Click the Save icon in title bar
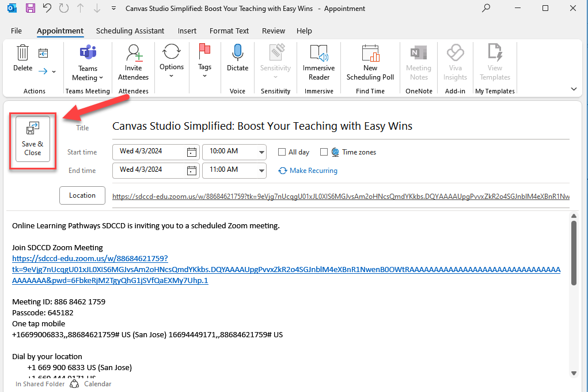The image size is (588, 392). pos(31,9)
